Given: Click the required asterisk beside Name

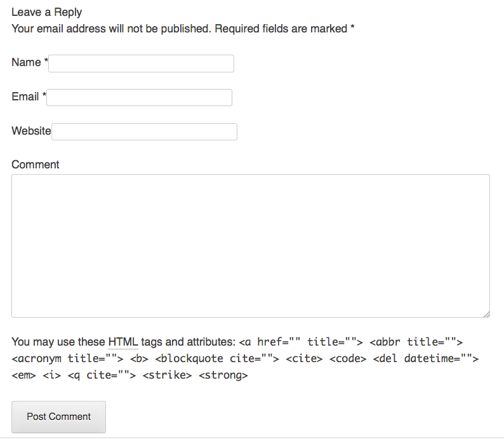Looking at the screenshot, I should tap(46, 62).
